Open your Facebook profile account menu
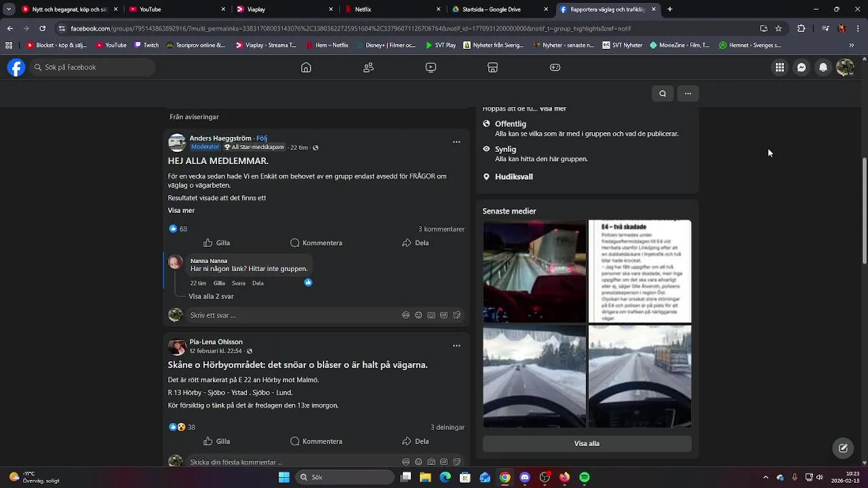The image size is (868, 488). pyautogui.click(x=845, y=67)
